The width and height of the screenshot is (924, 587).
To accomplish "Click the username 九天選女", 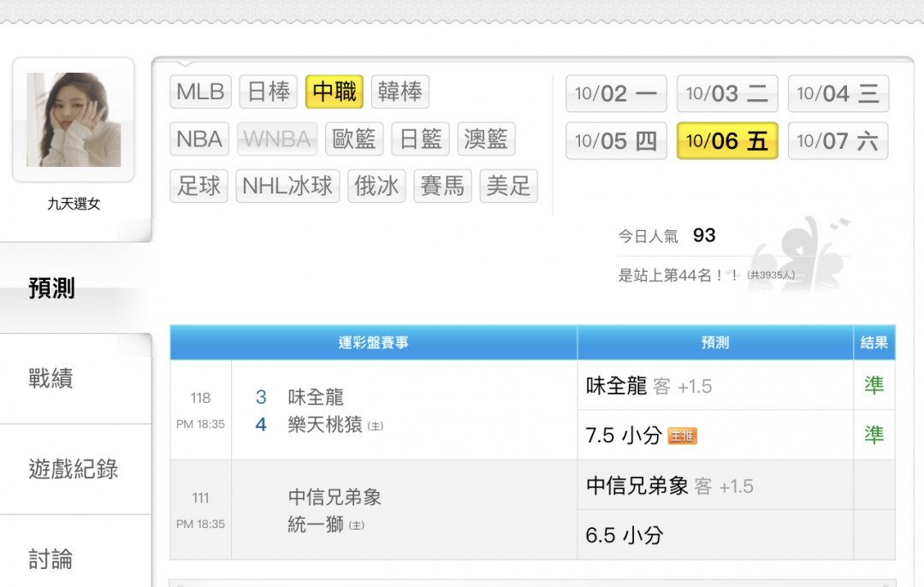I will pos(74,204).
